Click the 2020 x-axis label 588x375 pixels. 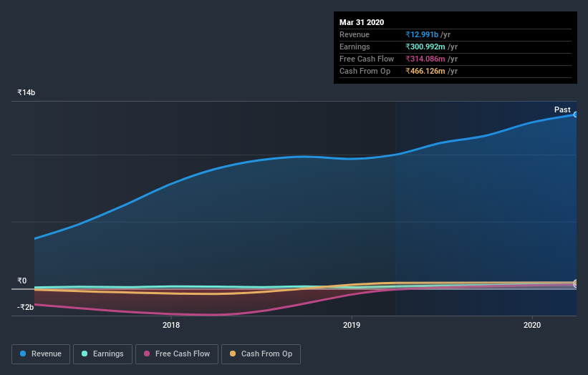click(x=532, y=325)
